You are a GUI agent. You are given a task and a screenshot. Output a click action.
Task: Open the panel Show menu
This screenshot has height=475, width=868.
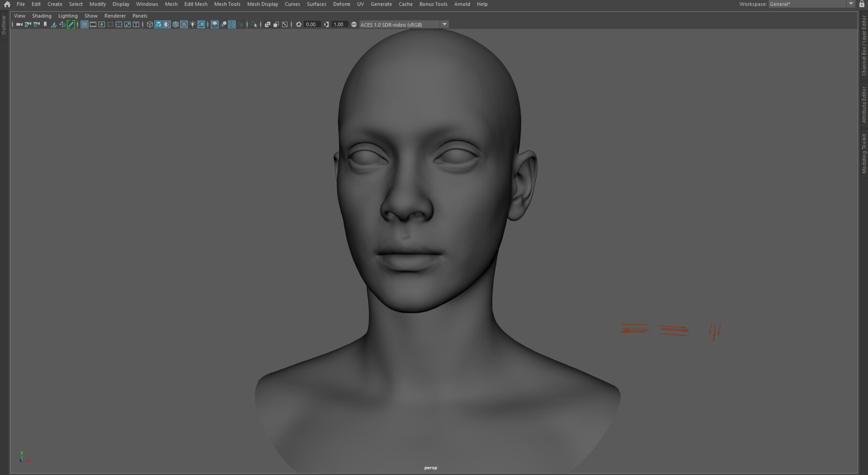91,16
